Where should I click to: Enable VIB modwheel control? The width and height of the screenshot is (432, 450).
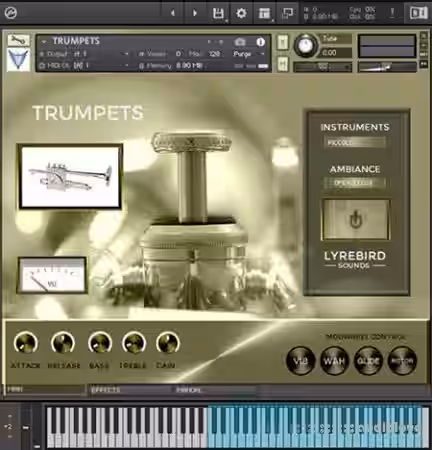[x=300, y=361]
